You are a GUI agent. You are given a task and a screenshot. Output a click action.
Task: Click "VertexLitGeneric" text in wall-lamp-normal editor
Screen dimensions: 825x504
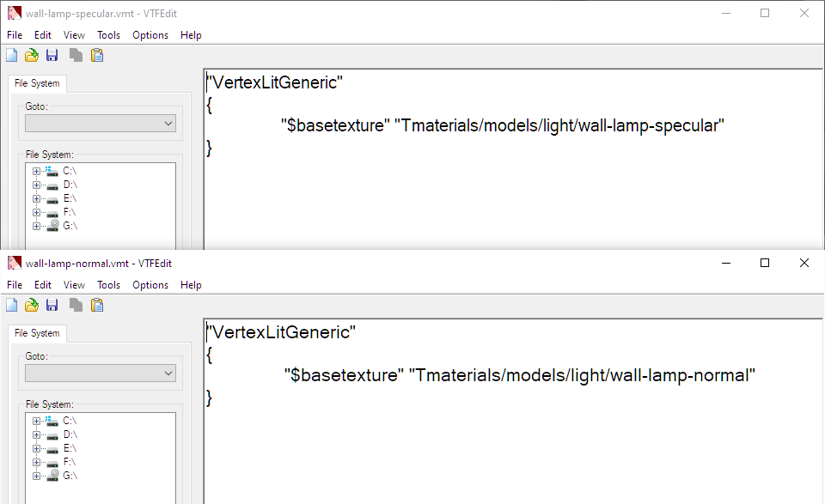282,332
